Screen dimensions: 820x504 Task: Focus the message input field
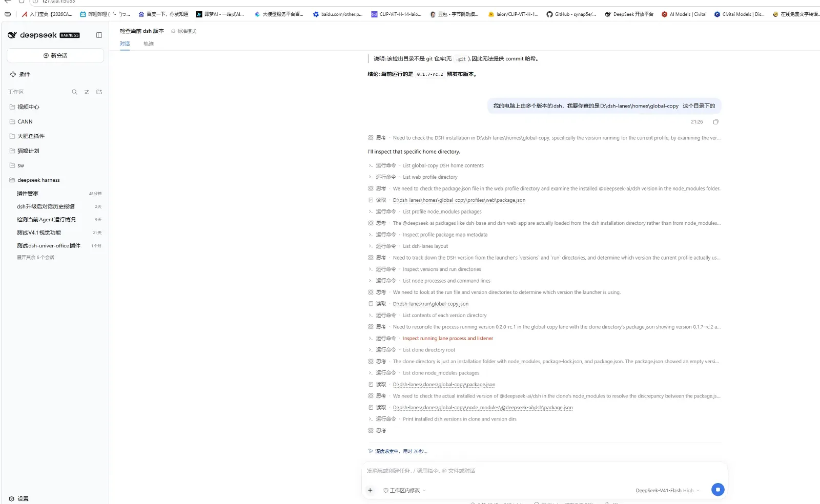coord(544,471)
